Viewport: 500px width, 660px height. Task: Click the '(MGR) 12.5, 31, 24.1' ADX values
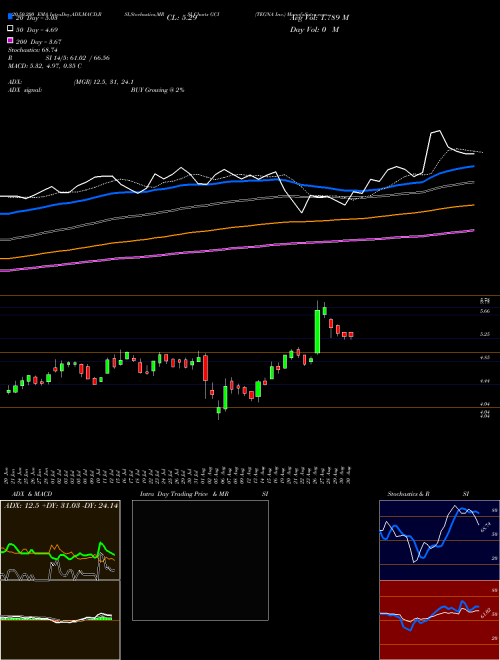coord(104,82)
